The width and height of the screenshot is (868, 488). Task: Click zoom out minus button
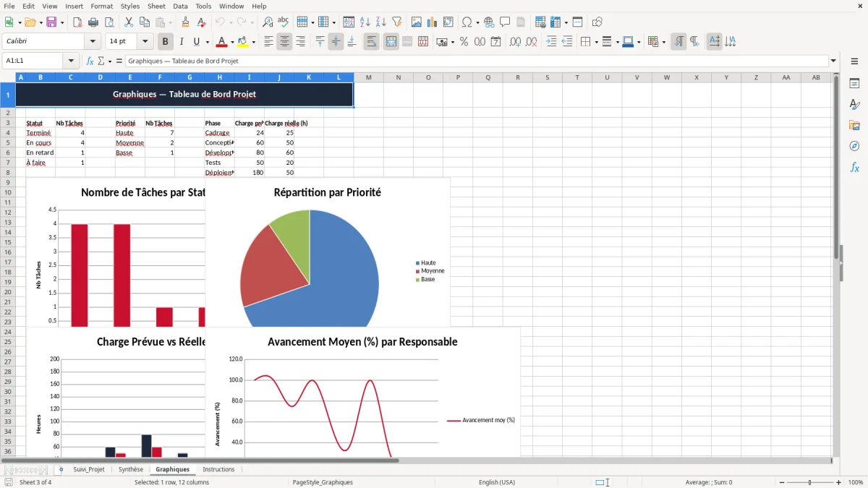click(782, 482)
